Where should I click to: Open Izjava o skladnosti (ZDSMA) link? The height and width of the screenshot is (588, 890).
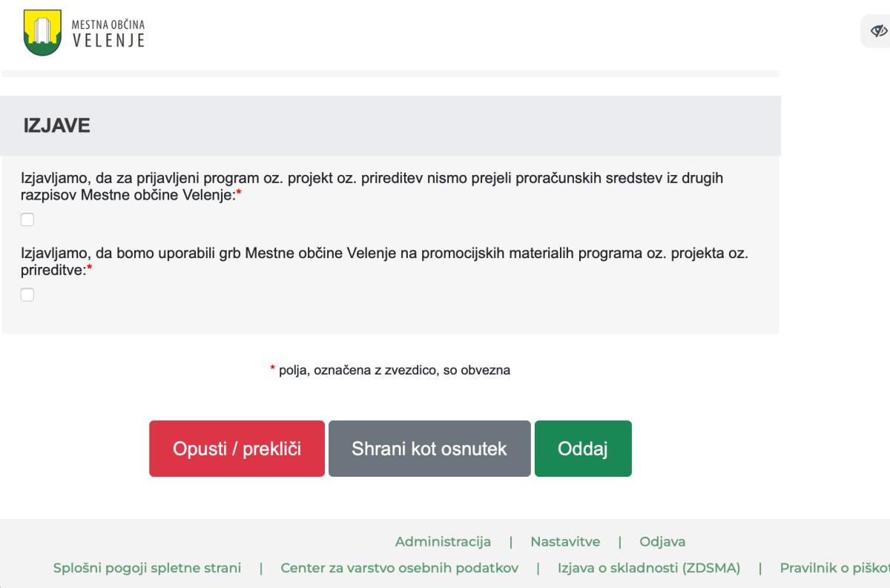tap(649, 569)
